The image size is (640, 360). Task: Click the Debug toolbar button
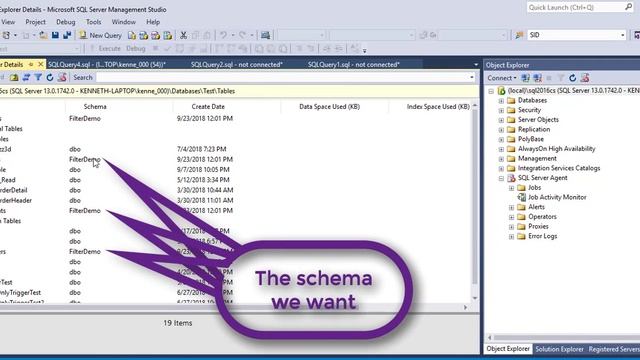click(136, 49)
